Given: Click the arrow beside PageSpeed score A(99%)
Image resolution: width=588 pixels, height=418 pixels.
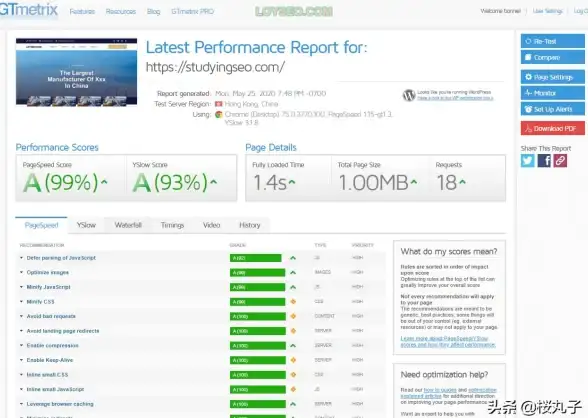Looking at the screenshot, I should [x=104, y=182].
